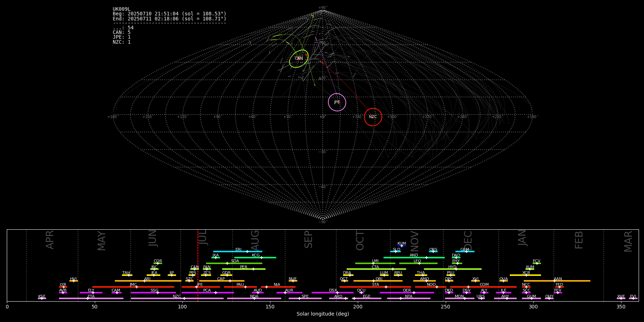Click the JUL month label

(203, 237)
